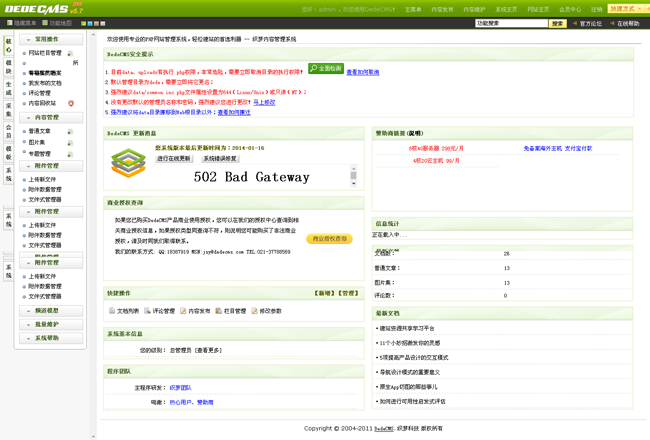Open latest doc 导航设计模式的重要意义

pyautogui.click(x=410, y=372)
